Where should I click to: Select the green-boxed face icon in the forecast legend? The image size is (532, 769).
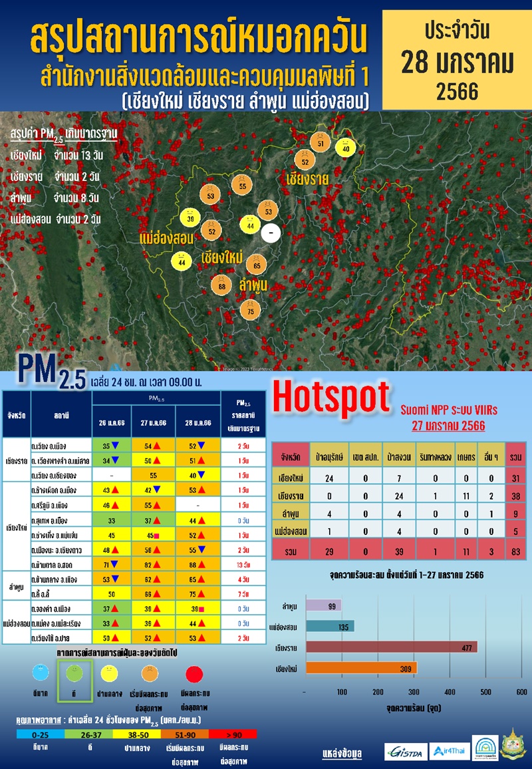[x=71, y=674]
